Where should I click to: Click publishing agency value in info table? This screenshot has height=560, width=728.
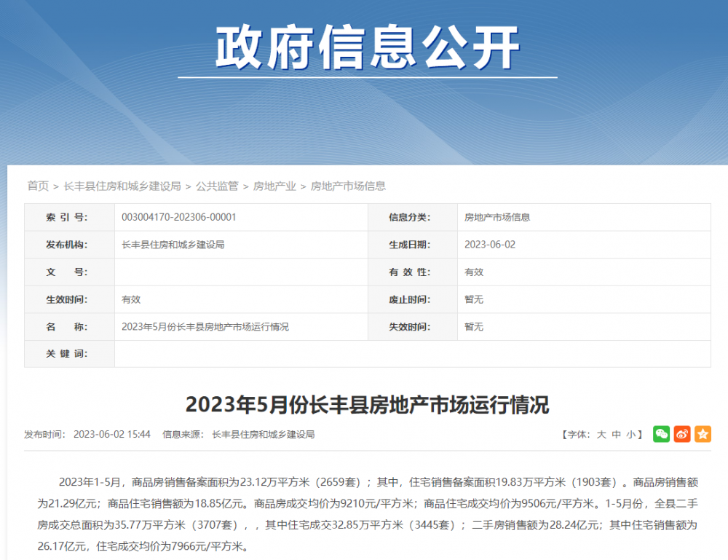[173, 245]
